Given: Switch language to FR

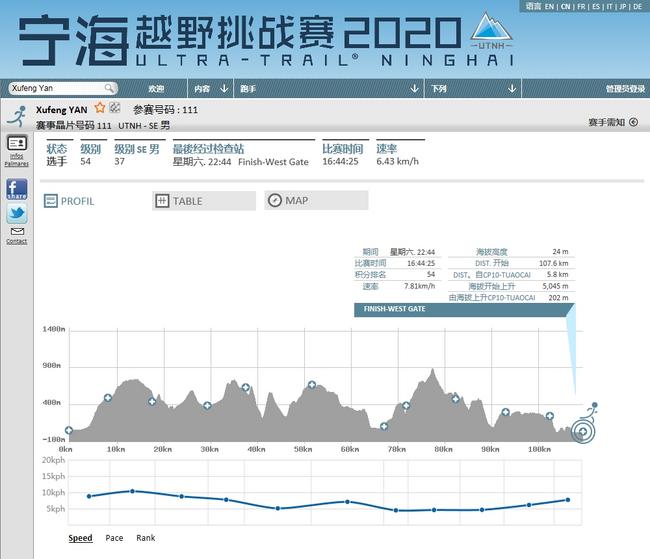Looking at the screenshot, I should 581,7.
